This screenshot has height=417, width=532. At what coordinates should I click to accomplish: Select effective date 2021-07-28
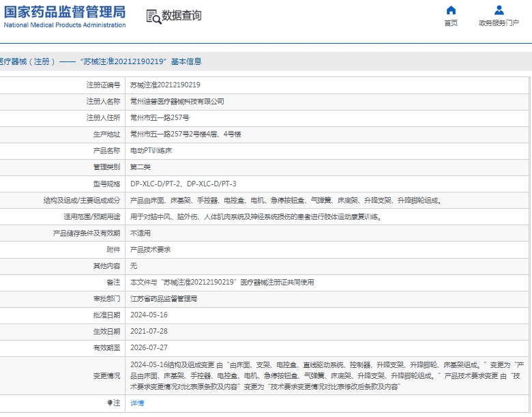pyautogui.click(x=149, y=331)
